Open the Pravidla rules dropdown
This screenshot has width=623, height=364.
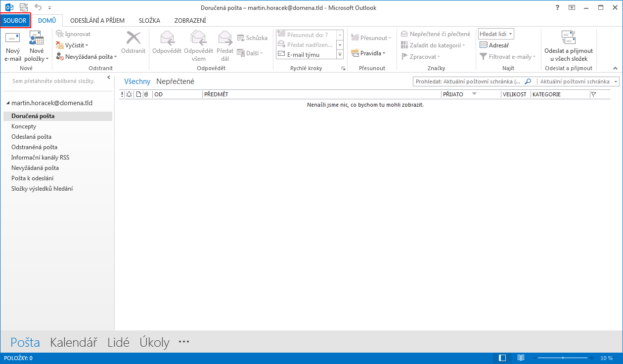click(x=368, y=53)
